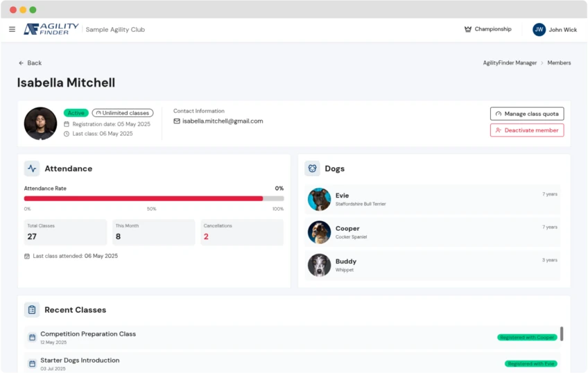The width and height of the screenshot is (588, 373).
Task: Click the Recent Classes clipboard icon
Action: (32, 310)
